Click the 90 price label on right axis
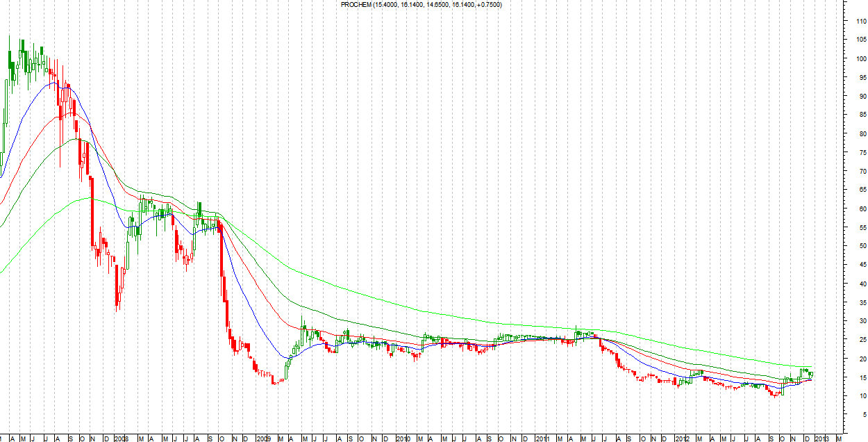868x442 pixels. tap(861, 97)
